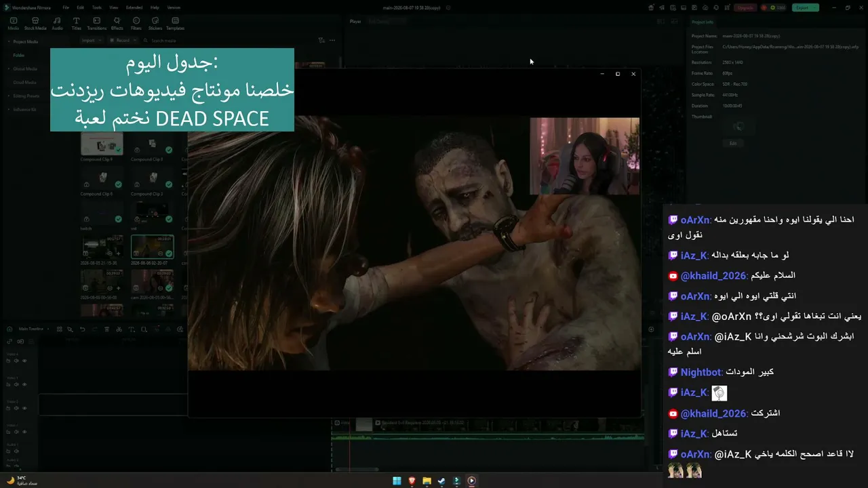Open the Filters tab
The width and height of the screenshot is (868, 488).
[136, 24]
